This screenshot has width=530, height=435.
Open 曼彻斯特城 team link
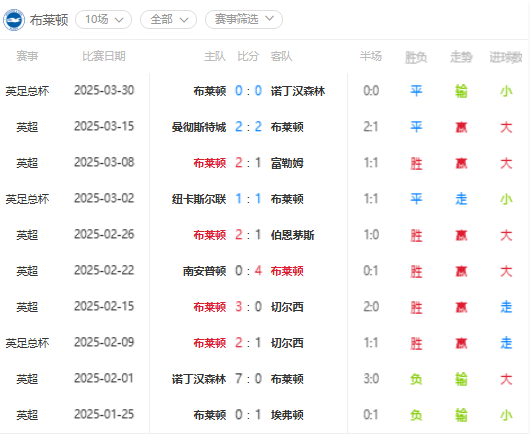tap(199, 127)
